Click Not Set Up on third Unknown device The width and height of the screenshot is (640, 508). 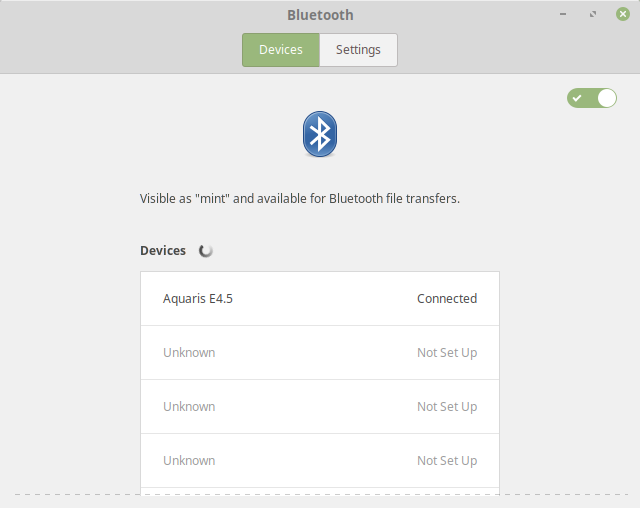point(447,461)
